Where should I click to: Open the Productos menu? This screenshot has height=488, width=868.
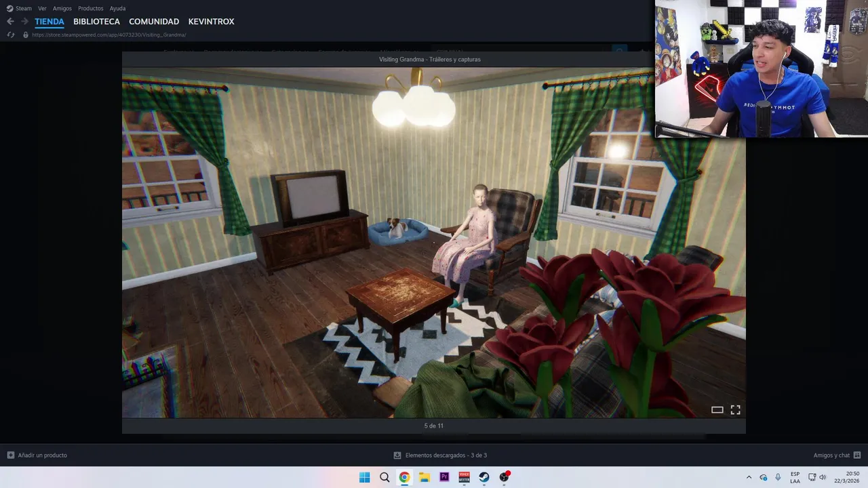click(91, 8)
